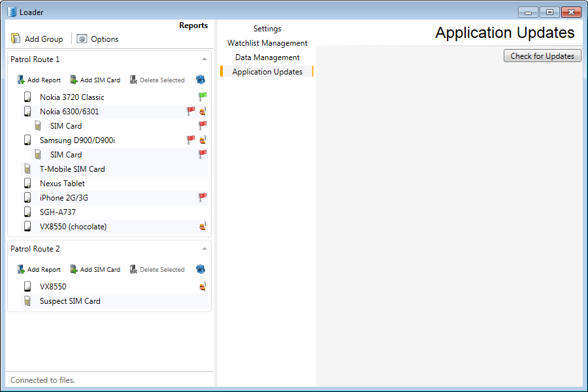Select T-Mobile SIM Card entry
Viewport: 588px width, 392px height.
pos(114,169)
